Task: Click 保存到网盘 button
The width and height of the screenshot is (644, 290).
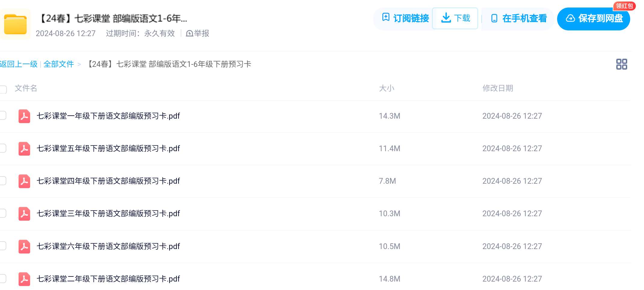Action: point(593,19)
